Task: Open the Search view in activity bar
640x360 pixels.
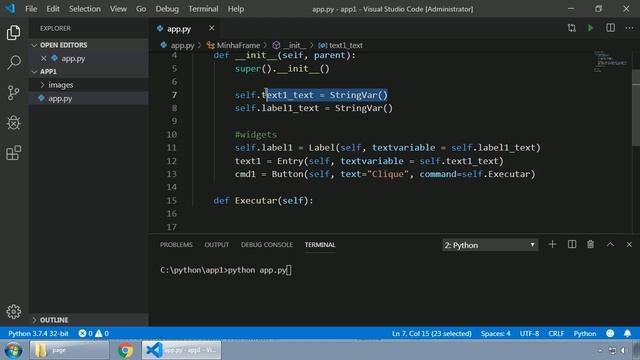Action: 13,62
